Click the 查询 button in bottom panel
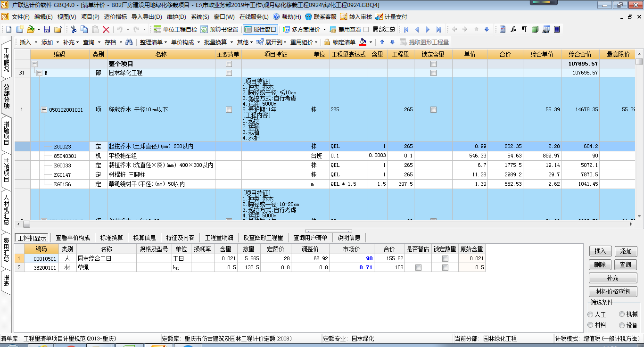The image size is (644, 347). (626, 264)
